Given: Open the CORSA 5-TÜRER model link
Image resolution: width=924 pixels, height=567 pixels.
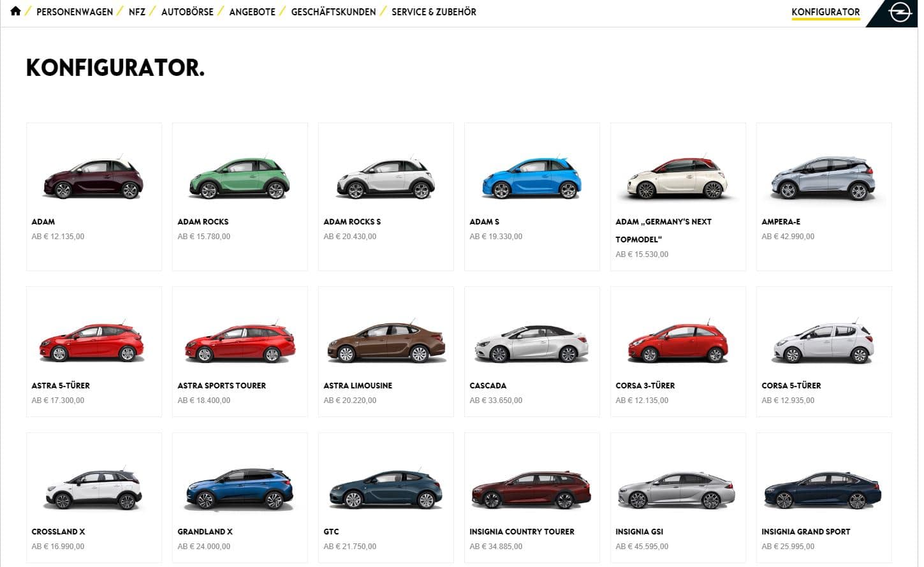Looking at the screenshot, I should (791, 386).
